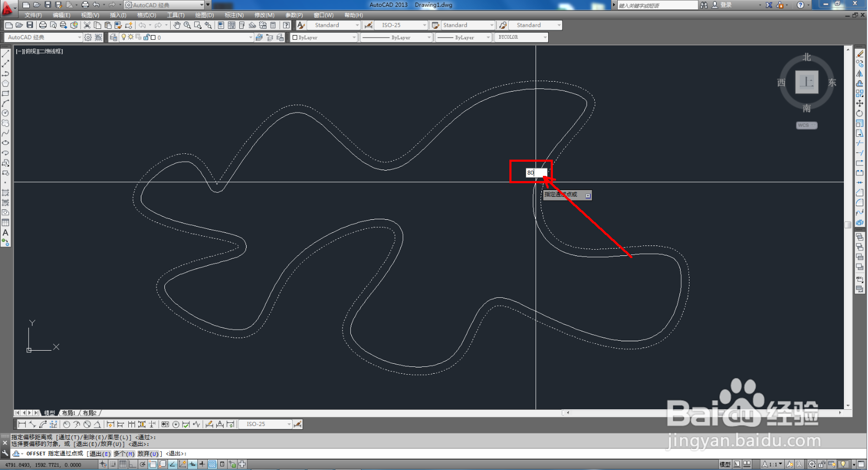Screen dimensions: 868x470
Task: Click the Dimension Style icon before ISO-25
Action: tap(369, 25)
